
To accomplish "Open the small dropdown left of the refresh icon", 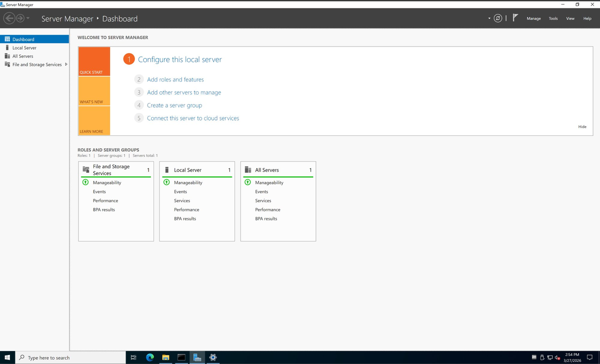I will pyautogui.click(x=489, y=18).
